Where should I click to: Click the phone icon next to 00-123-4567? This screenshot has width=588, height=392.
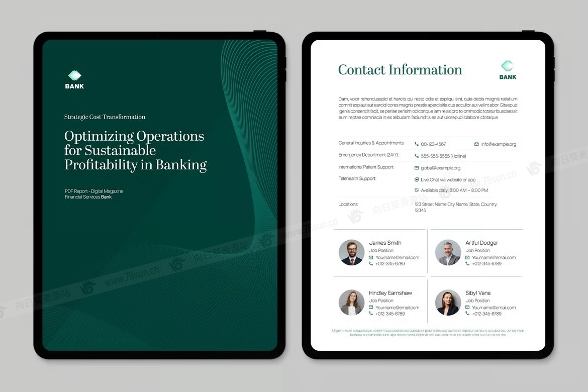[x=417, y=144]
